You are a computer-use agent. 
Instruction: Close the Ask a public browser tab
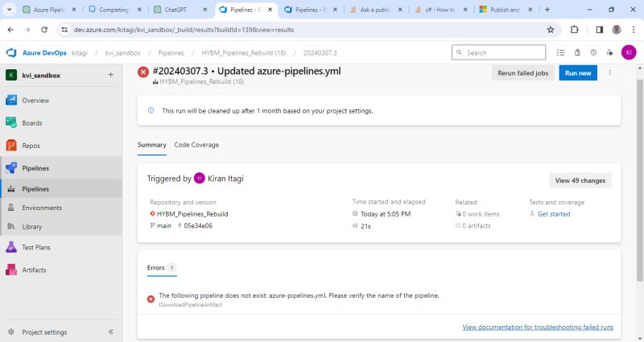(400, 10)
